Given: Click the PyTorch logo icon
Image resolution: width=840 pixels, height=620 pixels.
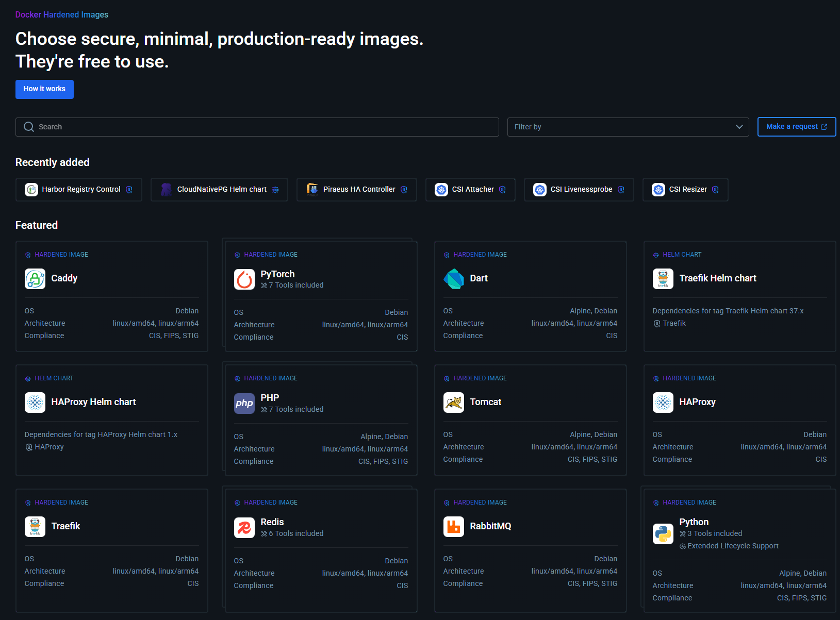Looking at the screenshot, I should tap(244, 279).
